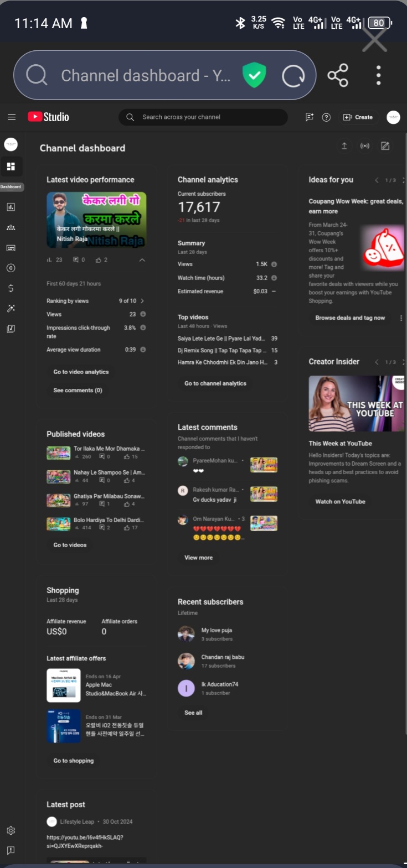Screen dimensions: 407x868
Task: Open the hamburger navigation menu
Action: tap(11, 117)
